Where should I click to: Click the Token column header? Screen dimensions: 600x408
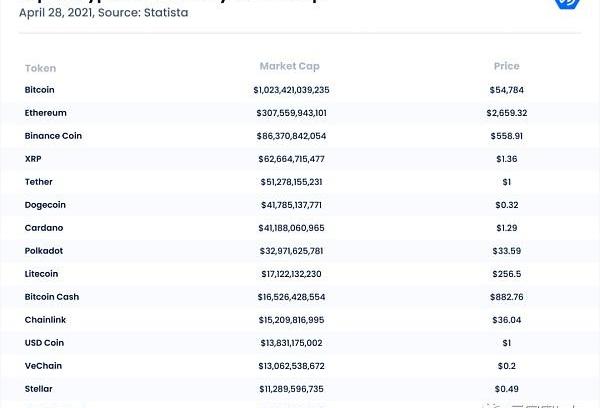click(x=40, y=68)
